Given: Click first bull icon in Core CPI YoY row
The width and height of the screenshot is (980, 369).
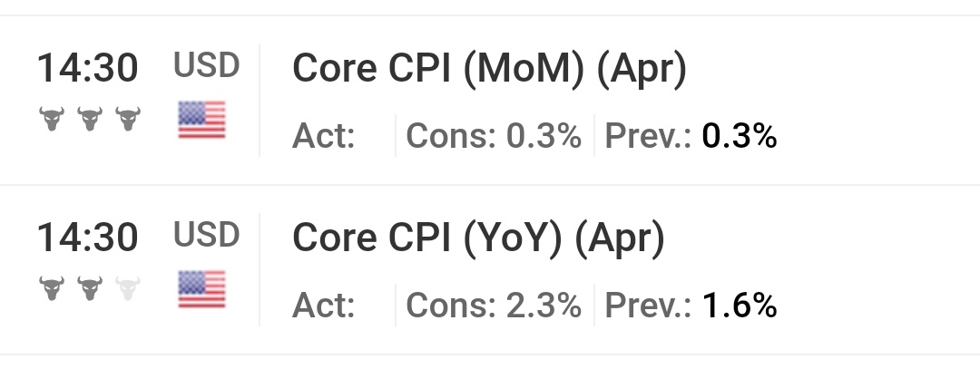Looking at the screenshot, I should point(51,288).
